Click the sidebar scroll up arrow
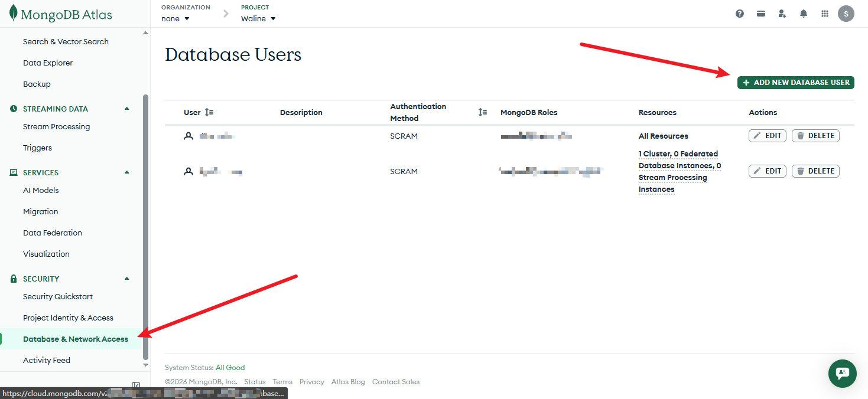Viewport: 868px width, 399px height. [x=146, y=32]
